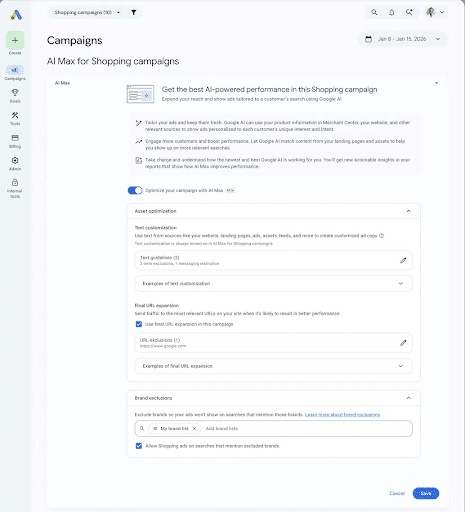This screenshot has height=512, width=465.
Task: Open notifications bell
Action: pos(392,12)
